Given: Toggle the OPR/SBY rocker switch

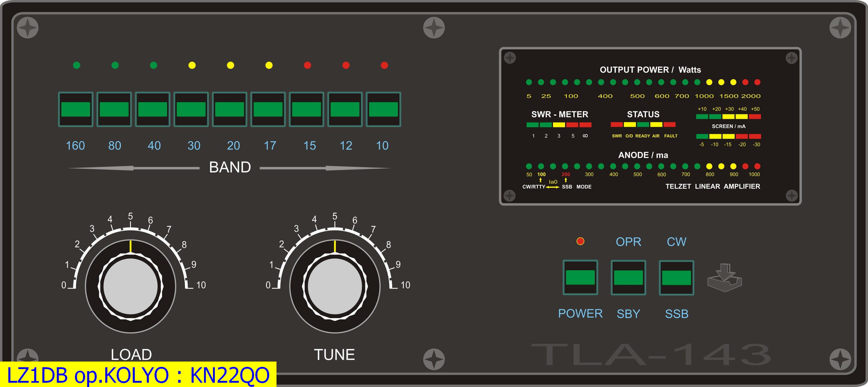Looking at the screenshot, I should click(x=628, y=277).
